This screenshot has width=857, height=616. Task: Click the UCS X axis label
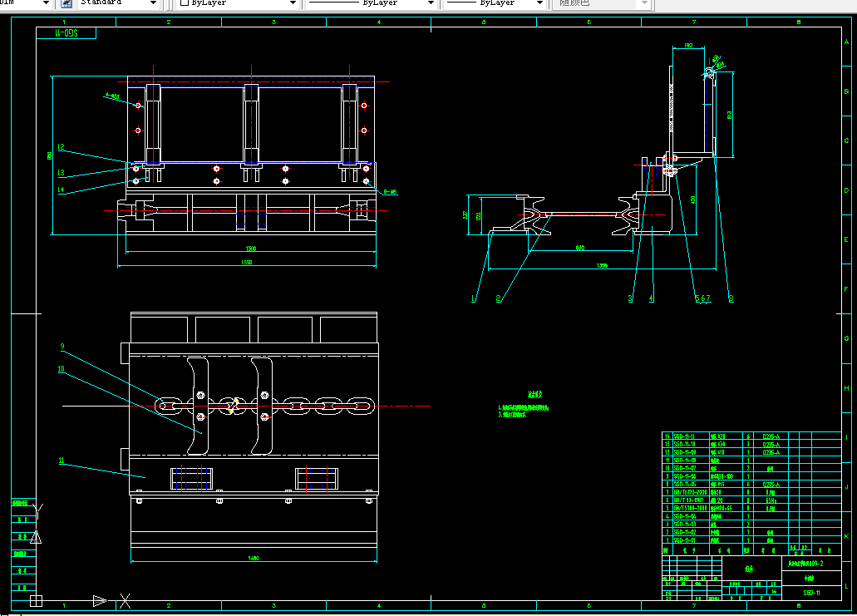click(x=126, y=601)
